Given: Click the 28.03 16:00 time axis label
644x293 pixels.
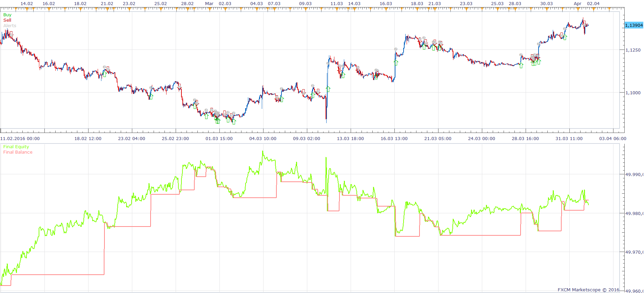Looking at the screenshot, I should (525, 139).
